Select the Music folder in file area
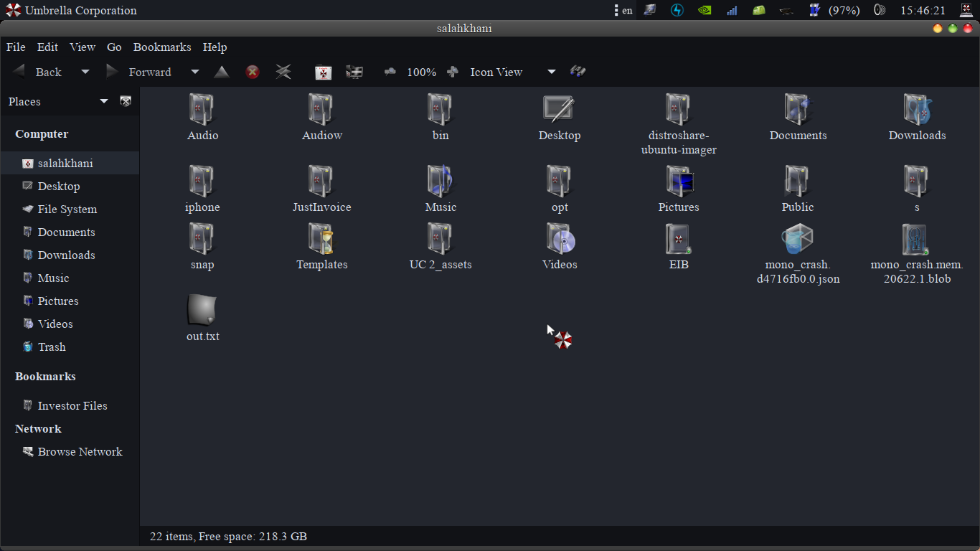Screen dimensions: 980x551 (x=440, y=189)
